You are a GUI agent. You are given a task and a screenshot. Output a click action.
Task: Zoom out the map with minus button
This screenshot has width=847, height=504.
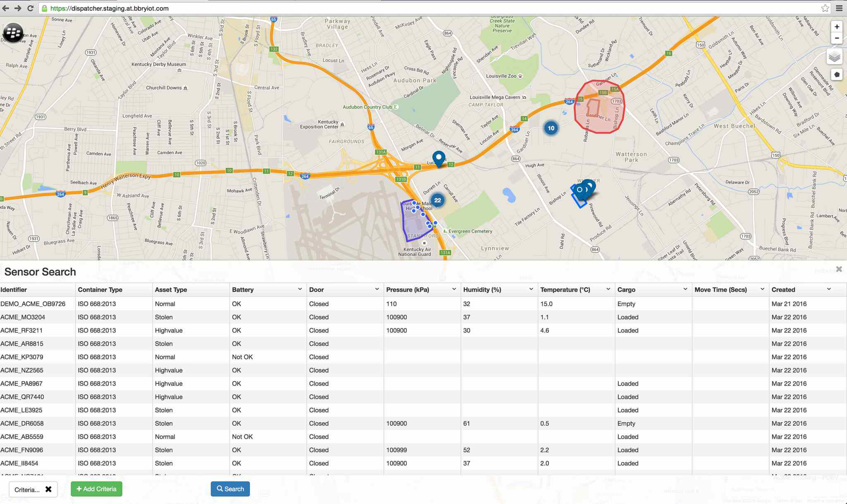coord(836,38)
